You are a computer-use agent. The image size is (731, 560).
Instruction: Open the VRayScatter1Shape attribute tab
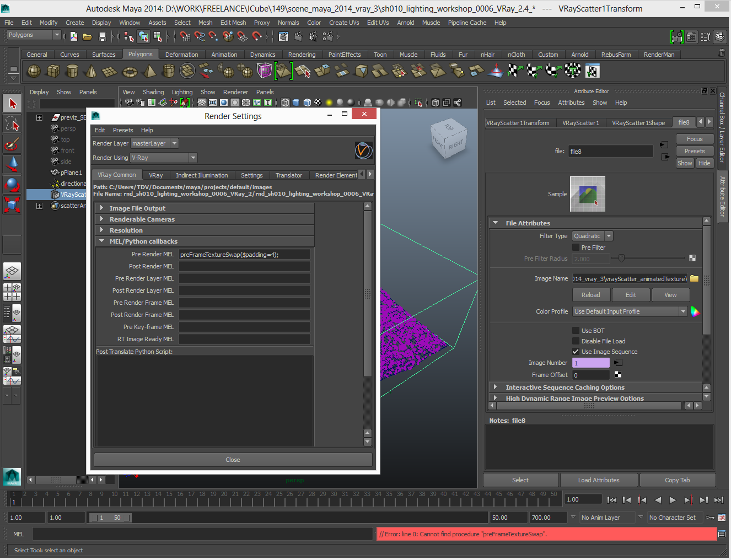[638, 123]
